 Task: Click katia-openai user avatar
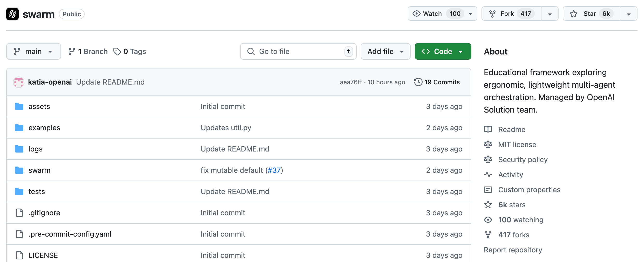pyautogui.click(x=19, y=82)
